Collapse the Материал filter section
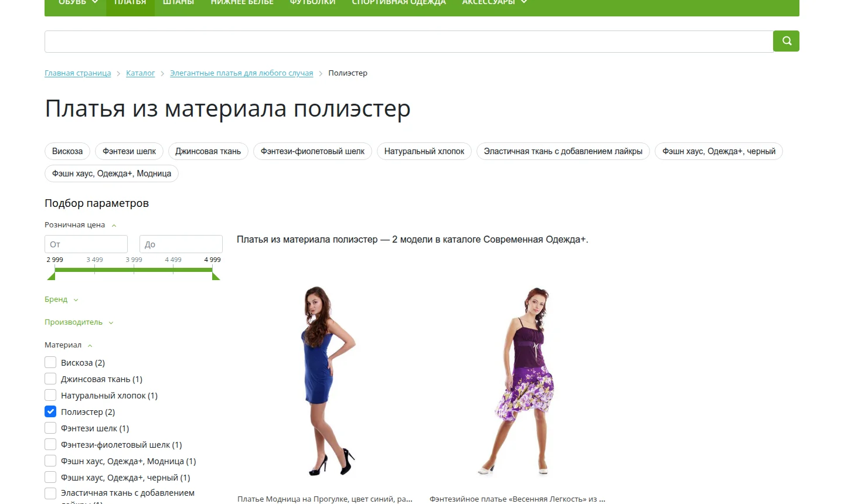This screenshot has width=844, height=504. click(68, 345)
